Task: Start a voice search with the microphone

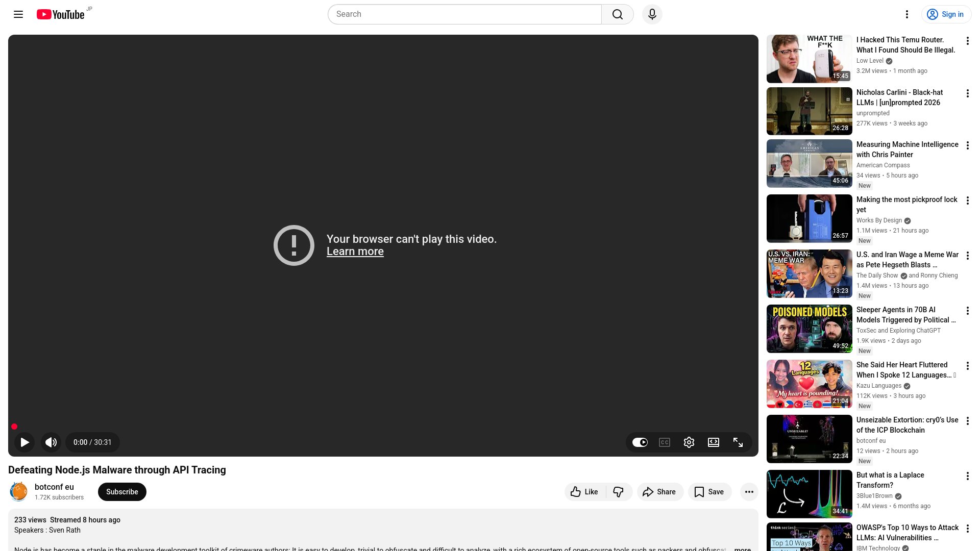Action: [x=652, y=14]
